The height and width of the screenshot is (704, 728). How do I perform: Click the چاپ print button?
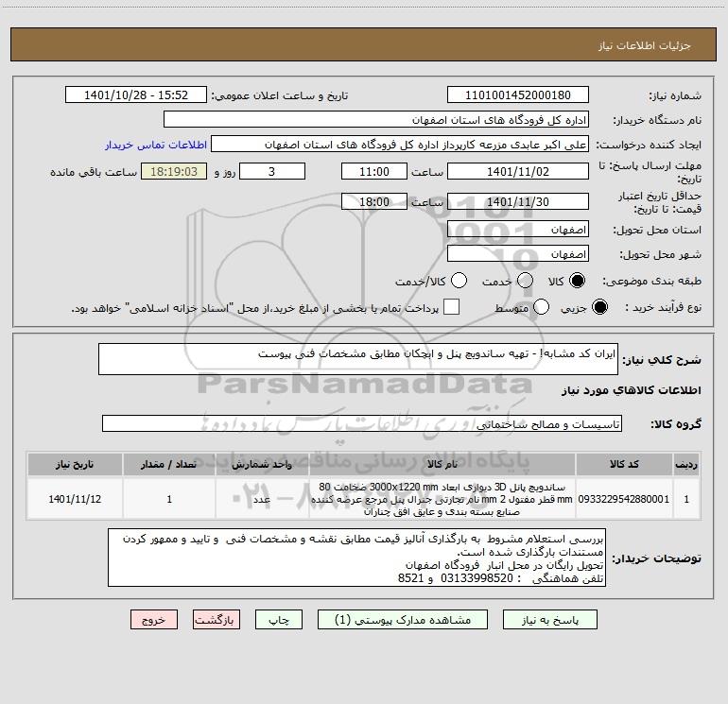(x=279, y=620)
